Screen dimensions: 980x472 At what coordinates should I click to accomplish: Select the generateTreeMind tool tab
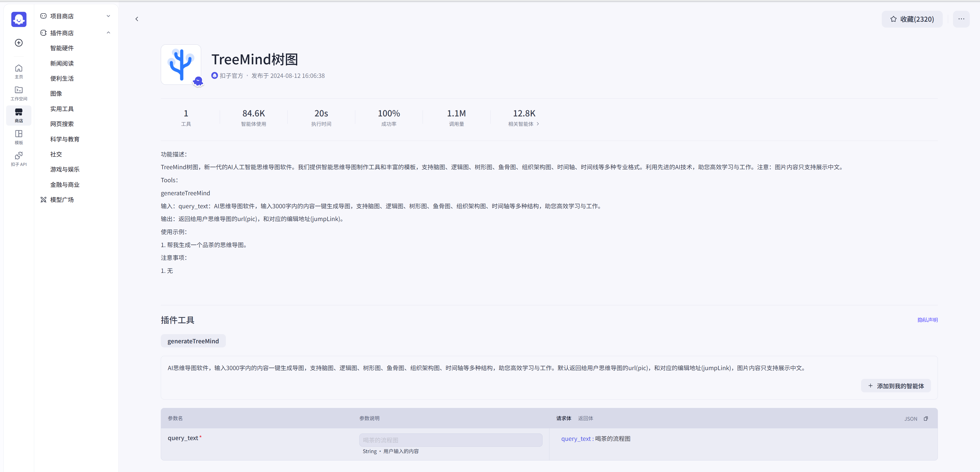coord(193,341)
